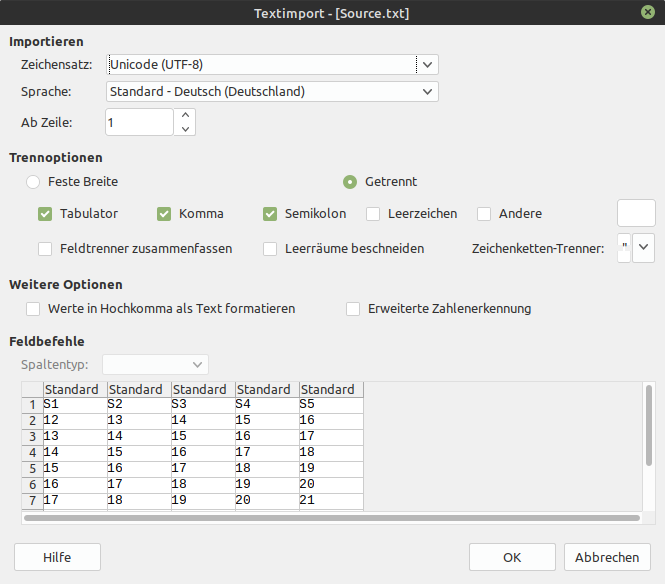Click the Andere custom separator text field
The width and height of the screenshot is (665, 584).
pos(636,213)
